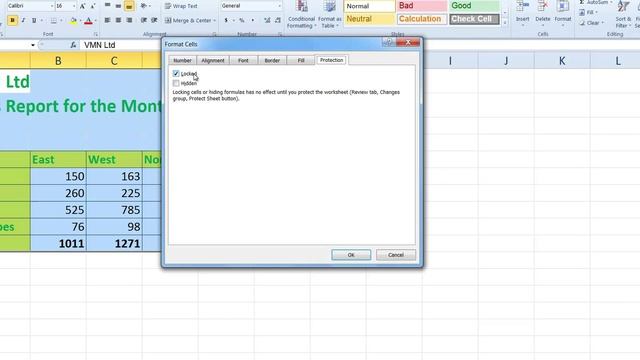Apply the red Font Color icon
This screenshot has height=360, width=640.
point(88,20)
